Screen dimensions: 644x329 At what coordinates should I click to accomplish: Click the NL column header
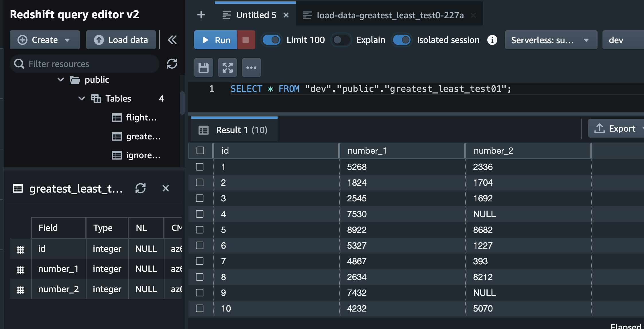pyautogui.click(x=146, y=228)
